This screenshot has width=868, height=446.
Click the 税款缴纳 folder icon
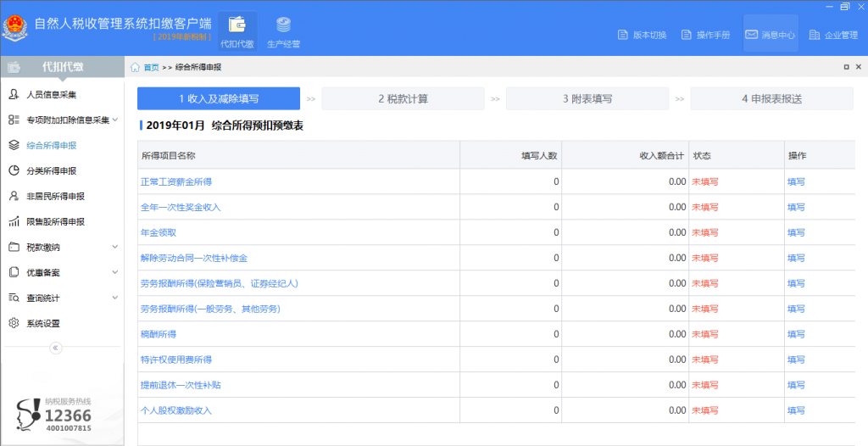14,247
